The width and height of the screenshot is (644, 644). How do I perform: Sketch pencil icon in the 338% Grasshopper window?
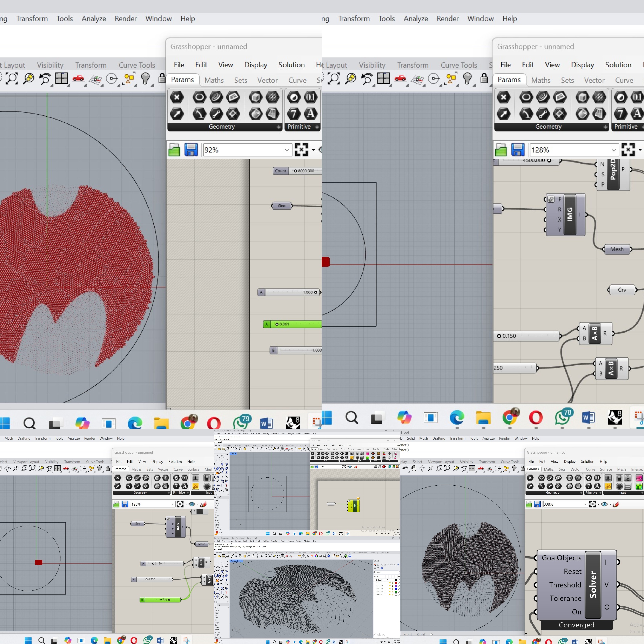[x=616, y=504]
